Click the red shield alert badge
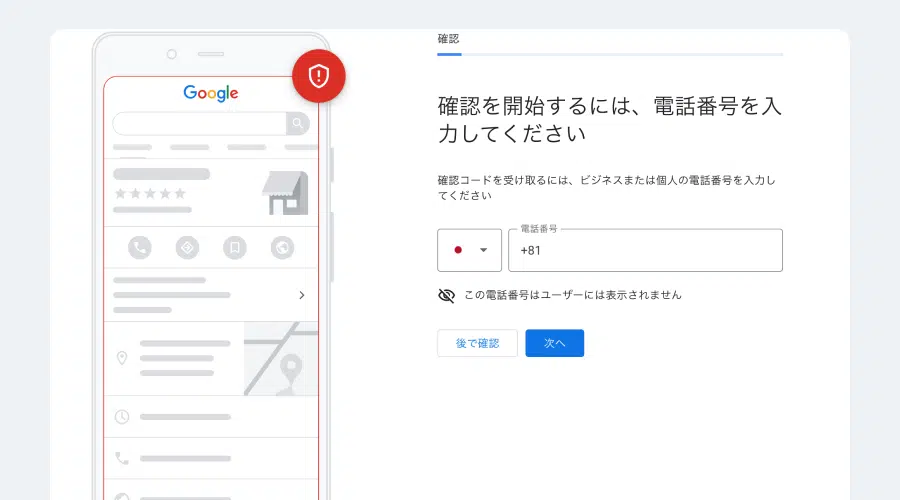The height and width of the screenshot is (500, 900). tap(319, 76)
